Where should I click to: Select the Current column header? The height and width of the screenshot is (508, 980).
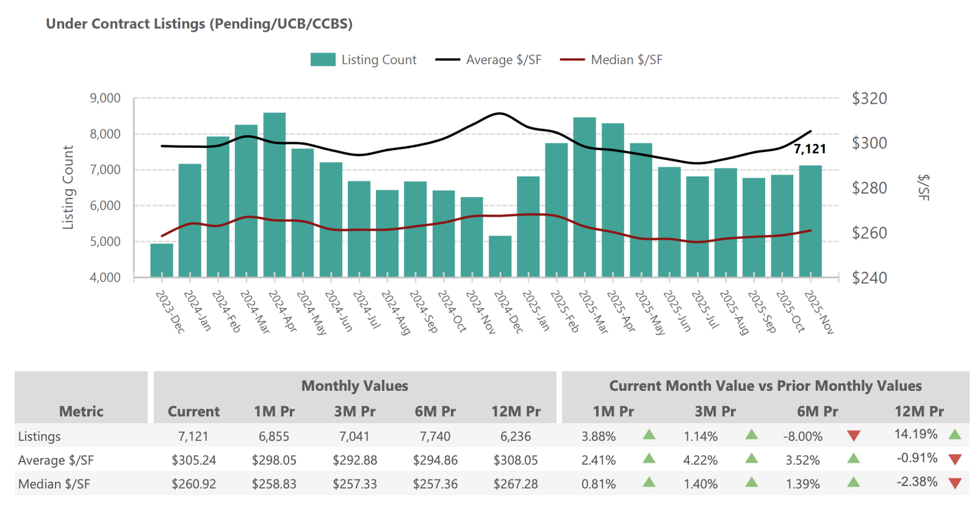pos(193,412)
